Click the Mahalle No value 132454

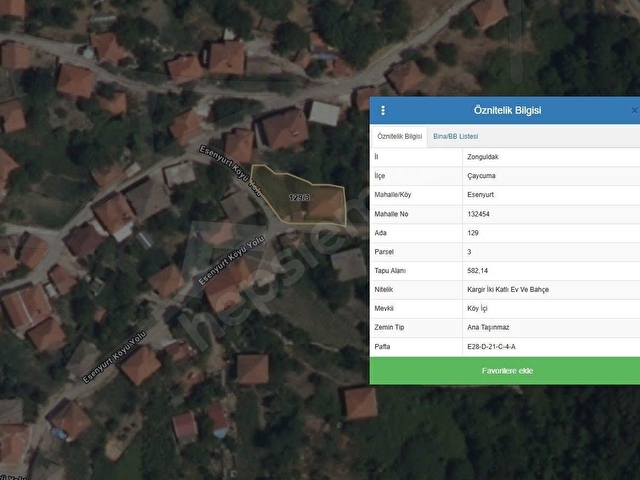pos(478,214)
